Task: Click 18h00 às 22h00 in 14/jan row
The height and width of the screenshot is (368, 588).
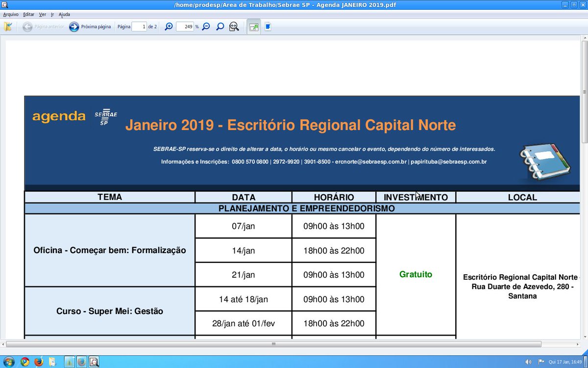Action: pos(334,250)
